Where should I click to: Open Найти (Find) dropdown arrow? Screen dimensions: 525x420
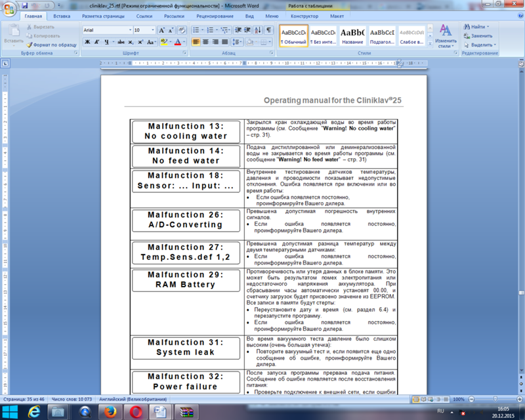(488, 27)
